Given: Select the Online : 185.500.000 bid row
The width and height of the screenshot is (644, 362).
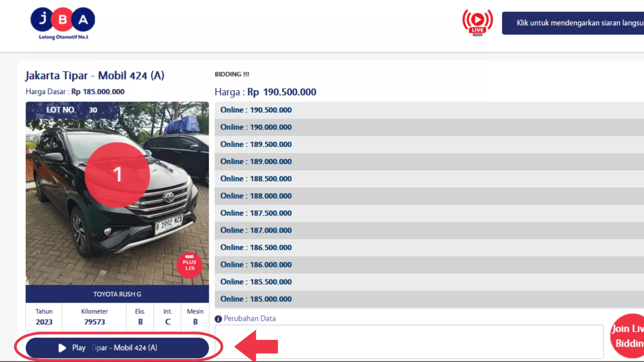Looking at the screenshot, I should 429,282.
